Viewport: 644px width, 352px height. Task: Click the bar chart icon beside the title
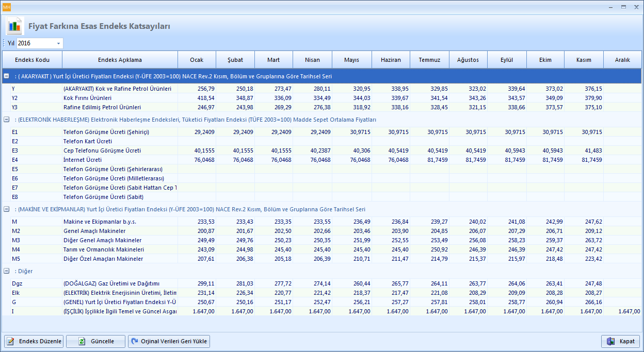tap(15, 26)
